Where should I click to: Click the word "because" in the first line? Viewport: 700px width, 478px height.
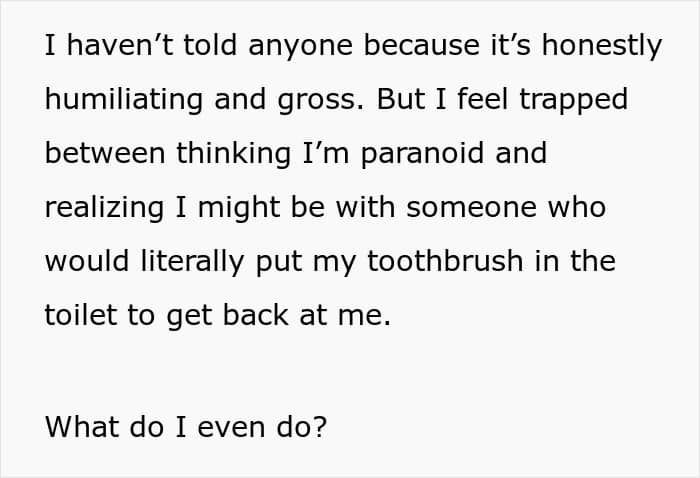[422, 45]
